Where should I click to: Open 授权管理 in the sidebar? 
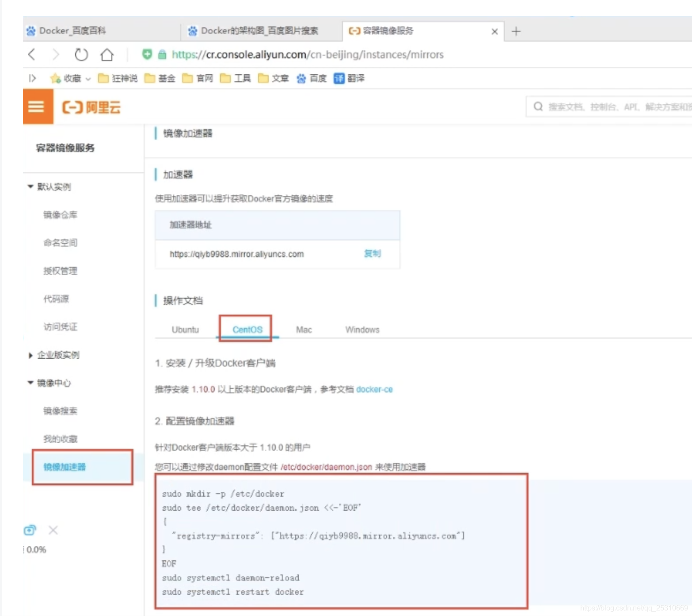pyautogui.click(x=60, y=271)
